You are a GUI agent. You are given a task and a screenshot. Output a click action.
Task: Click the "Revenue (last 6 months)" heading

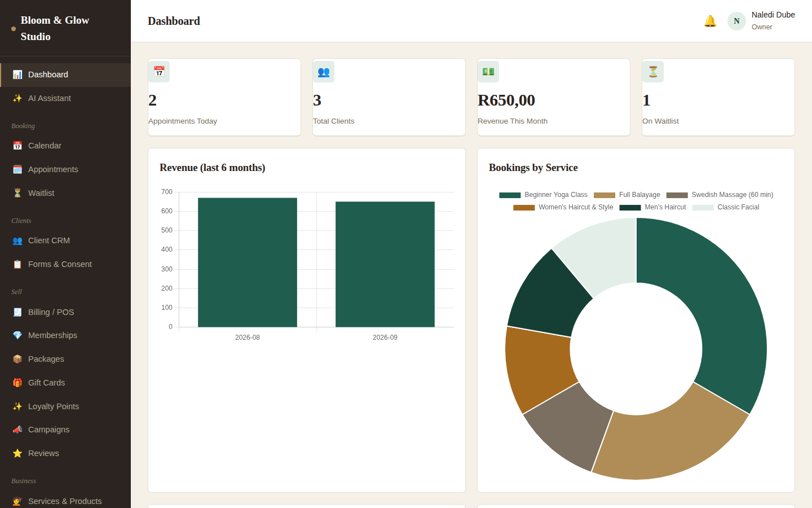point(213,168)
